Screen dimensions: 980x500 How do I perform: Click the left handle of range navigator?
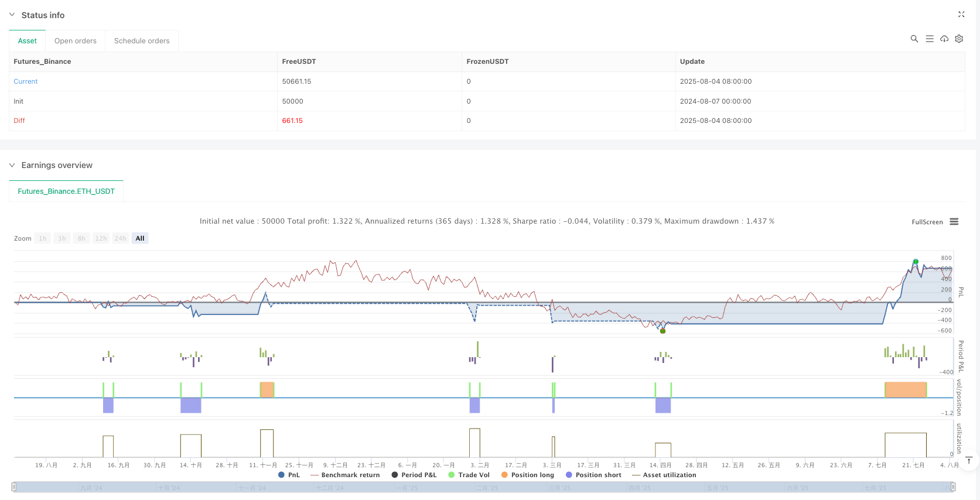tap(14, 487)
